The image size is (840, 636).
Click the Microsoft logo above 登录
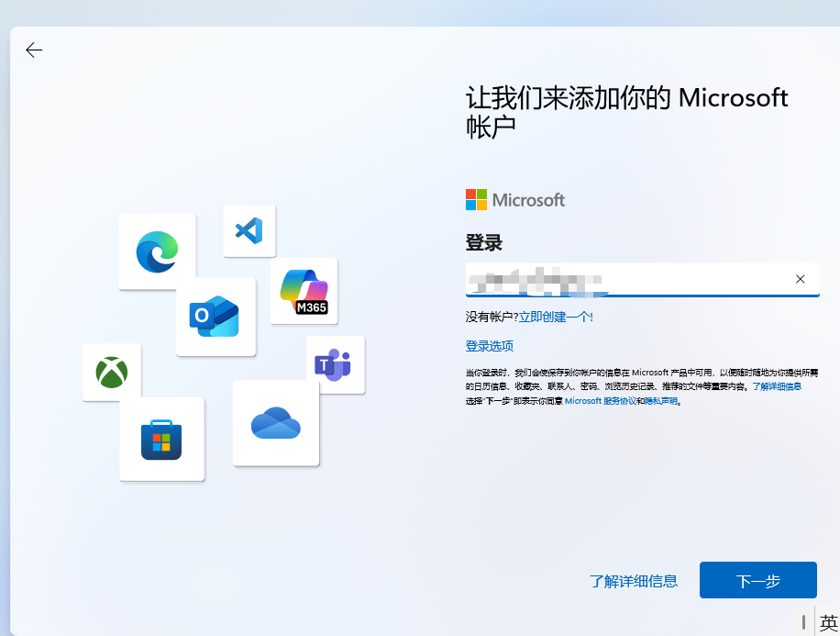point(514,200)
